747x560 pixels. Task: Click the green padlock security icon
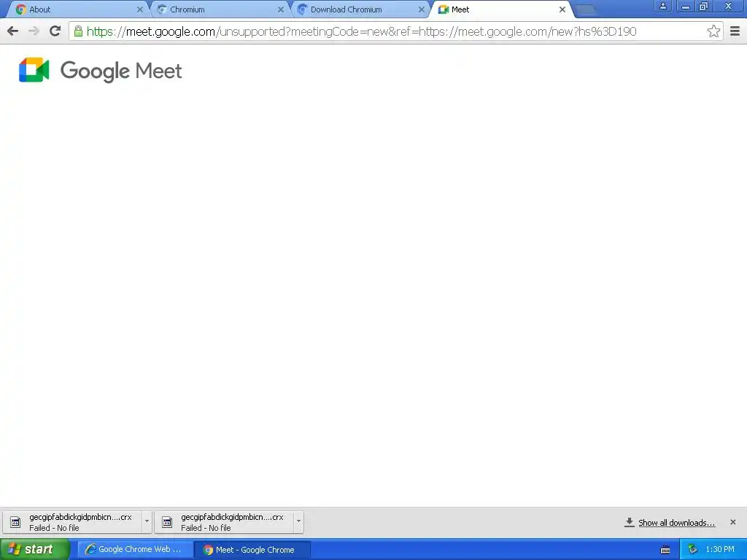[78, 31]
